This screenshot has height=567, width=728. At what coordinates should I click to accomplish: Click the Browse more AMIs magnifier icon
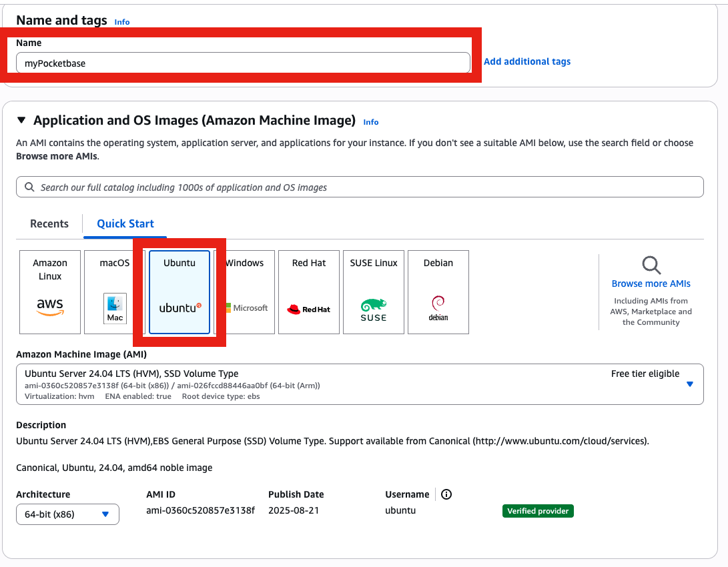tap(651, 265)
